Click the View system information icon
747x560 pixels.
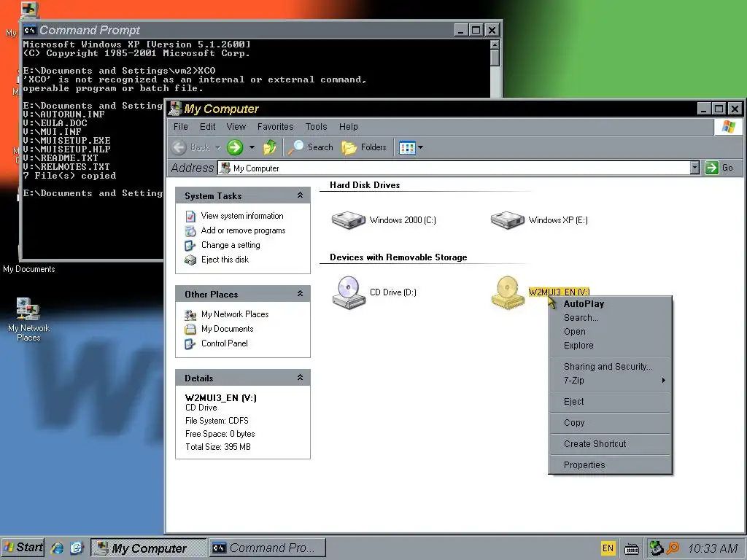point(190,216)
